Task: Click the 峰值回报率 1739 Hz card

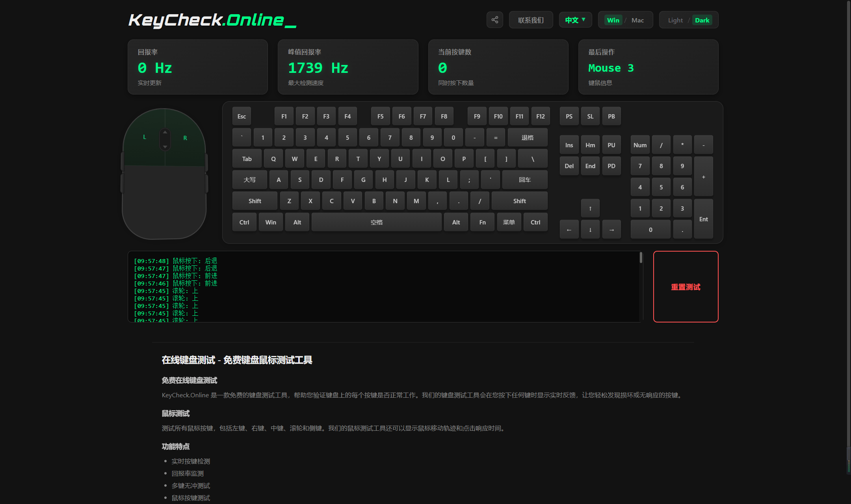Action: point(348,67)
